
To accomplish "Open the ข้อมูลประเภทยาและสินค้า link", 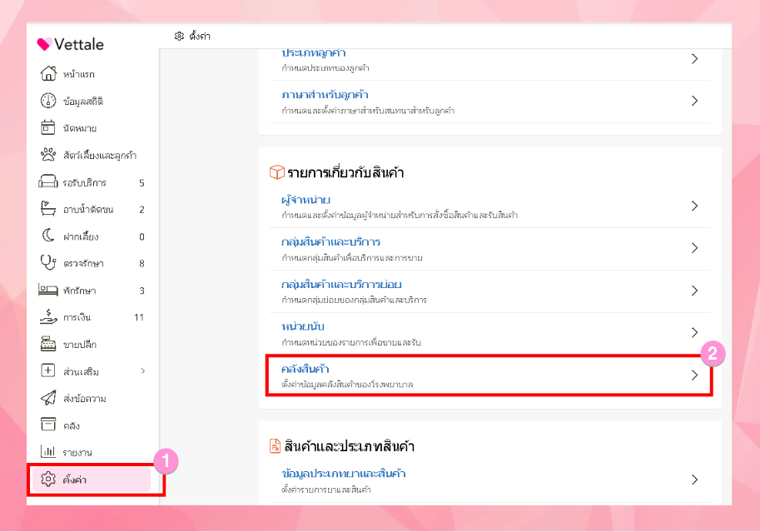I will click(343, 473).
